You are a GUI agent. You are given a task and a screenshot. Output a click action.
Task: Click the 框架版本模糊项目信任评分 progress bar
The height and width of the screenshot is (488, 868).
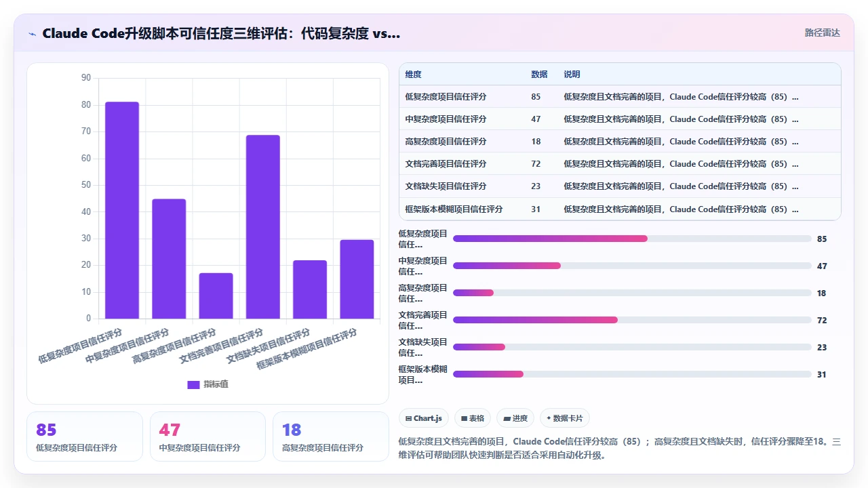632,374
